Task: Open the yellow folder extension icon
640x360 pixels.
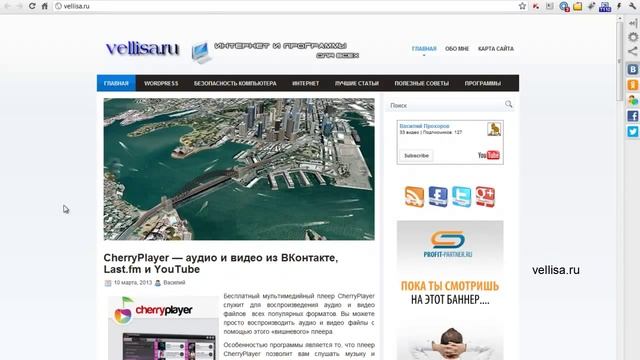Action: (578, 6)
